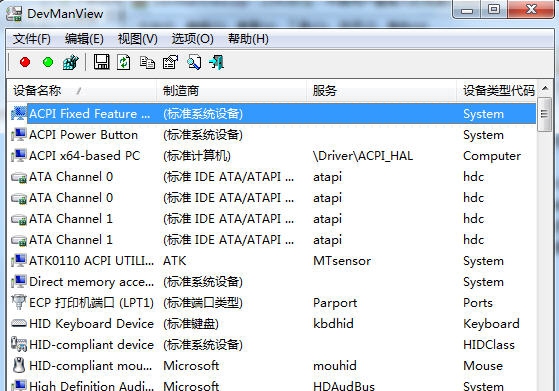
Task: Open the 编辑(E) menu
Action: pyautogui.click(x=84, y=38)
